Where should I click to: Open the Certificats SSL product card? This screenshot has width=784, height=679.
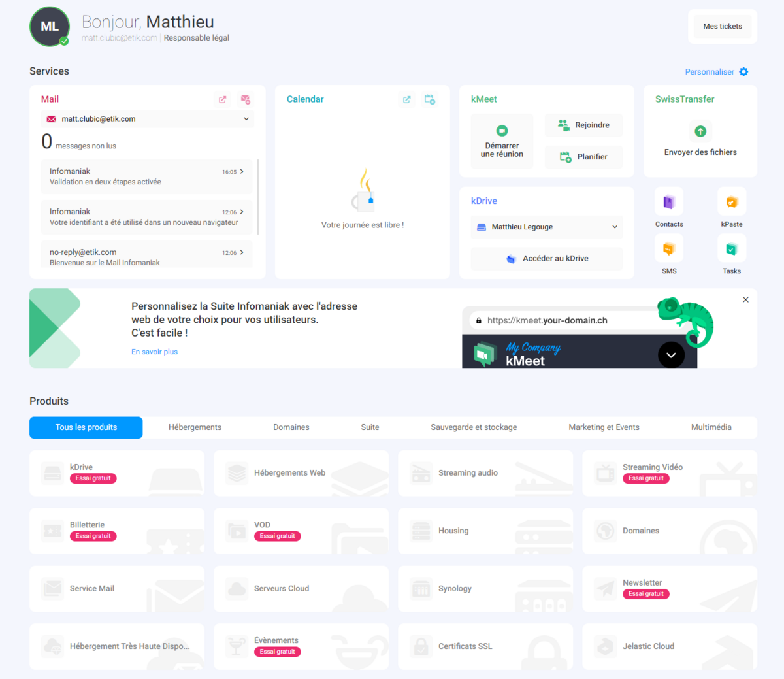[x=485, y=646]
